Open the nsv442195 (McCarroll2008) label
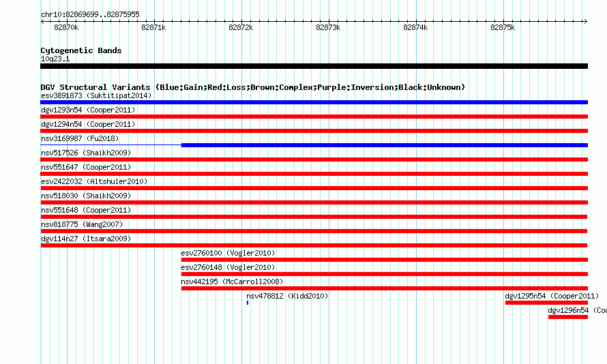This screenshot has width=607, height=364. [x=233, y=282]
